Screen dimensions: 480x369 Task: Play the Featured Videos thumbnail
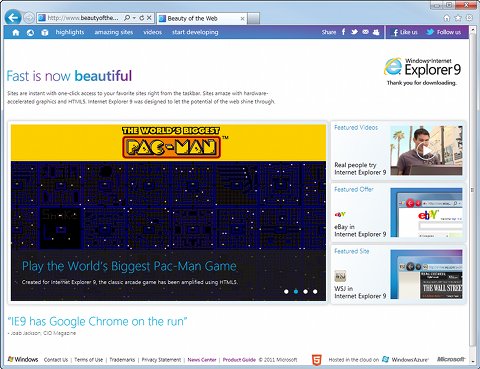coord(426,151)
